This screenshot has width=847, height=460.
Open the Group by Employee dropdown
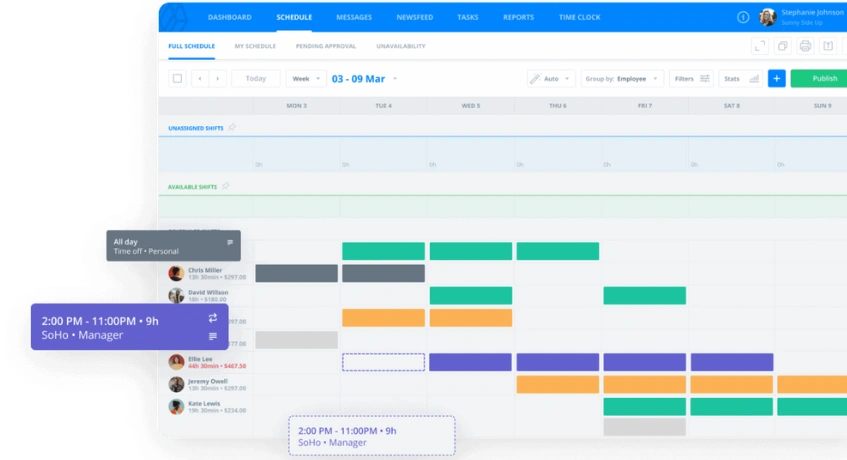[623, 78]
